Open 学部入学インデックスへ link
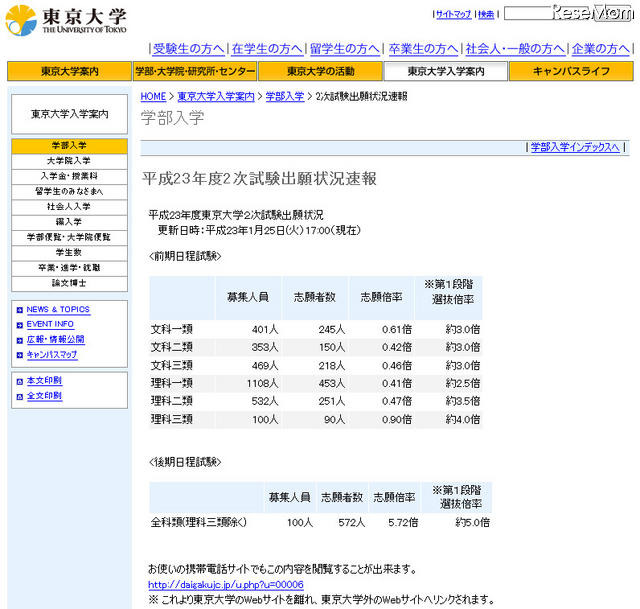This screenshot has height=609, width=640. pyautogui.click(x=575, y=147)
